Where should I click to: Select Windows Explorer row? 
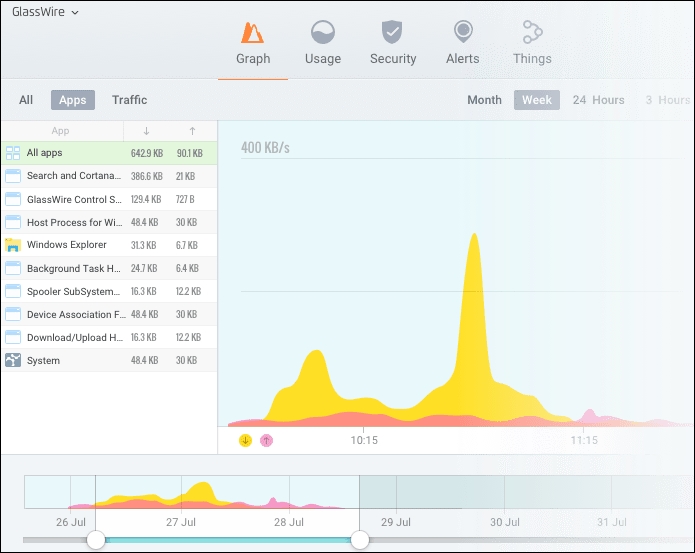(109, 245)
